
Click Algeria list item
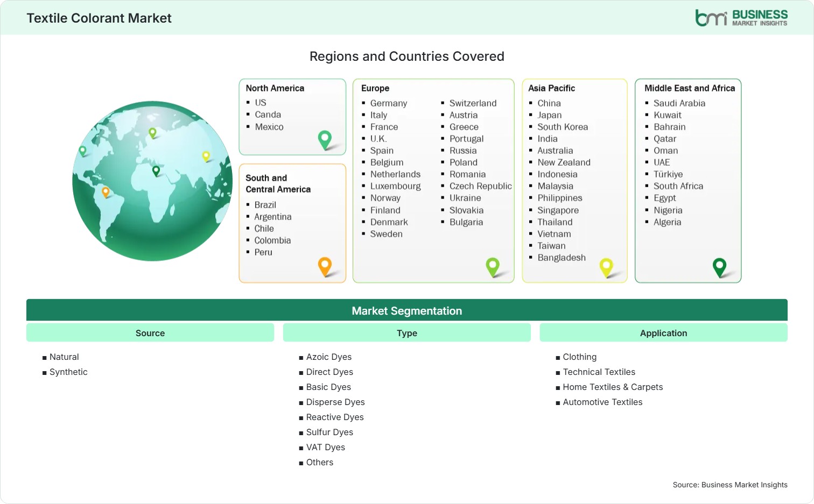point(668,222)
